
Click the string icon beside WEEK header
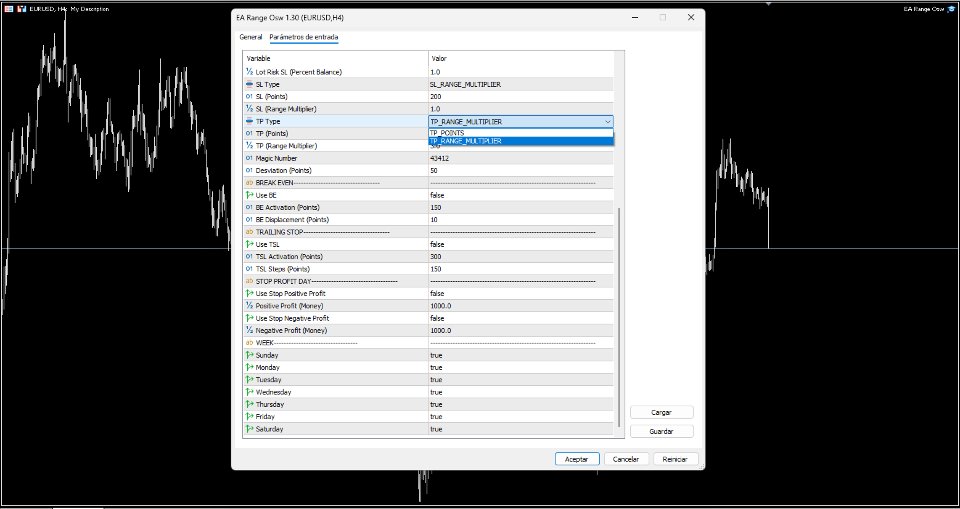[249, 343]
